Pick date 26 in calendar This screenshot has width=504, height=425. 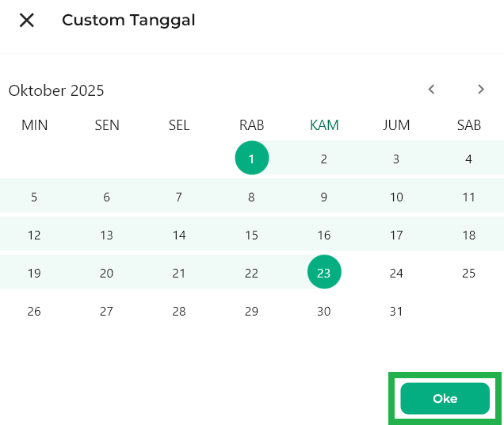[x=34, y=312]
